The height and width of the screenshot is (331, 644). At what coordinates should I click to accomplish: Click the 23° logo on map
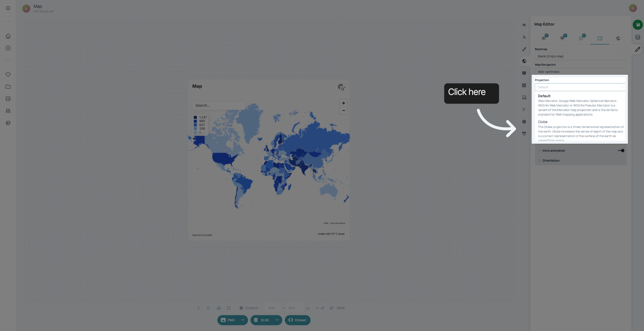click(x=341, y=87)
